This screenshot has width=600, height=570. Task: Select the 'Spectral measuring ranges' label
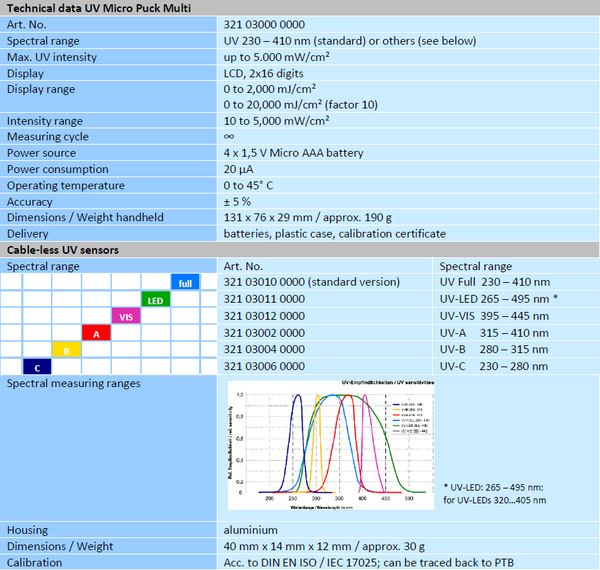(x=73, y=383)
